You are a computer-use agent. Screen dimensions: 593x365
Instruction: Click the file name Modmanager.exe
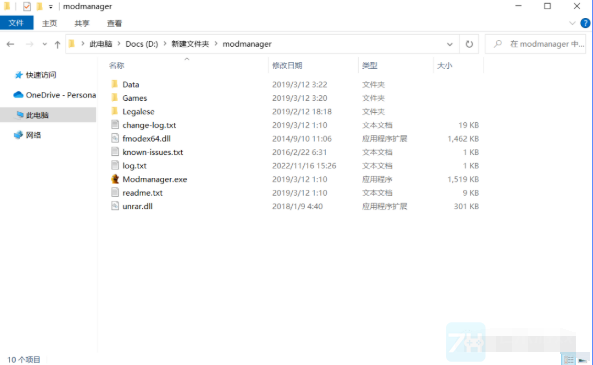155,179
